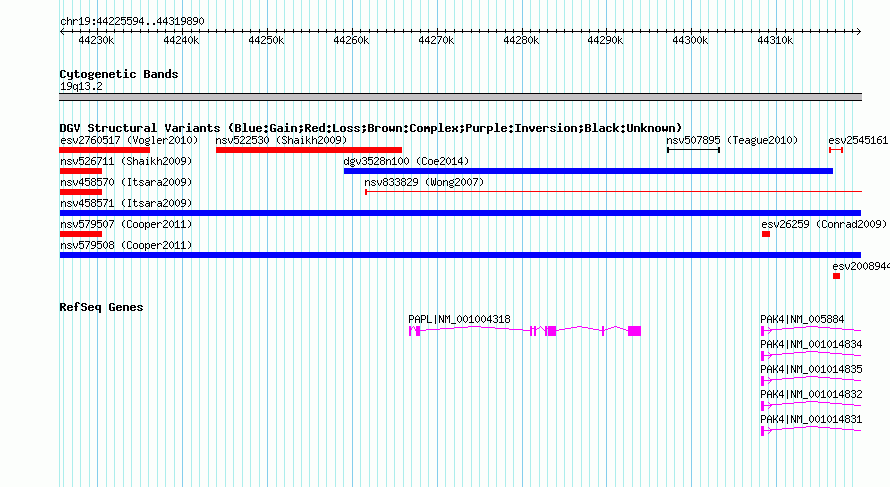Screen dimensions: 890x487
Task: Select the PAK4 NM_001014831 transcript glyph
Action: coord(811,431)
